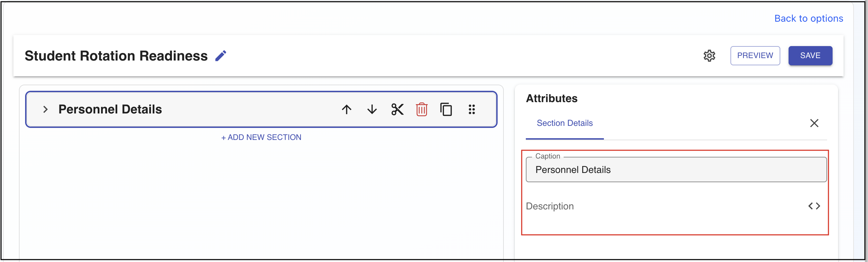Expand the Personnel Details section
868x262 pixels.
click(x=45, y=110)
